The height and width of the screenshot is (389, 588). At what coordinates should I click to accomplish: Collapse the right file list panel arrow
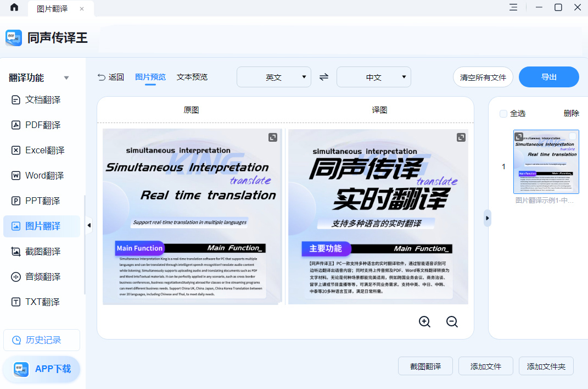point(488,218)
